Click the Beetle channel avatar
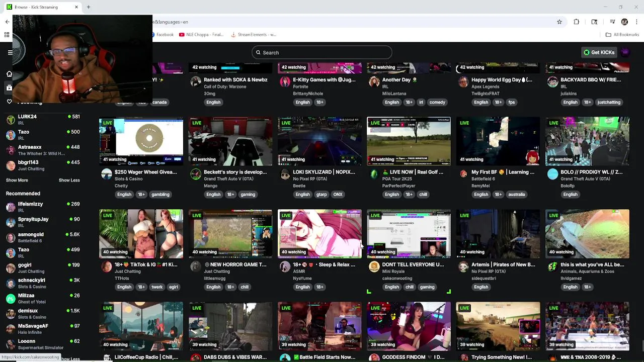Viewport: 644px width, 362px height. pos(285,174)
